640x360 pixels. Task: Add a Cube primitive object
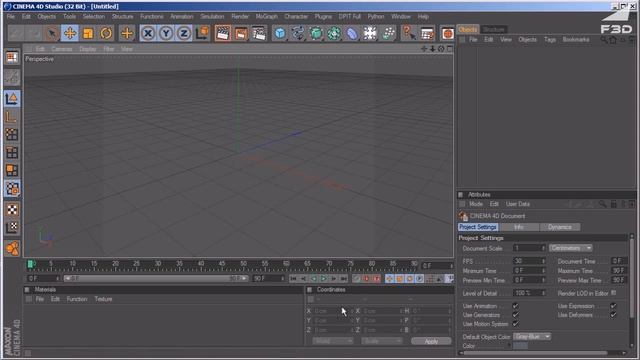coord(280,33)
